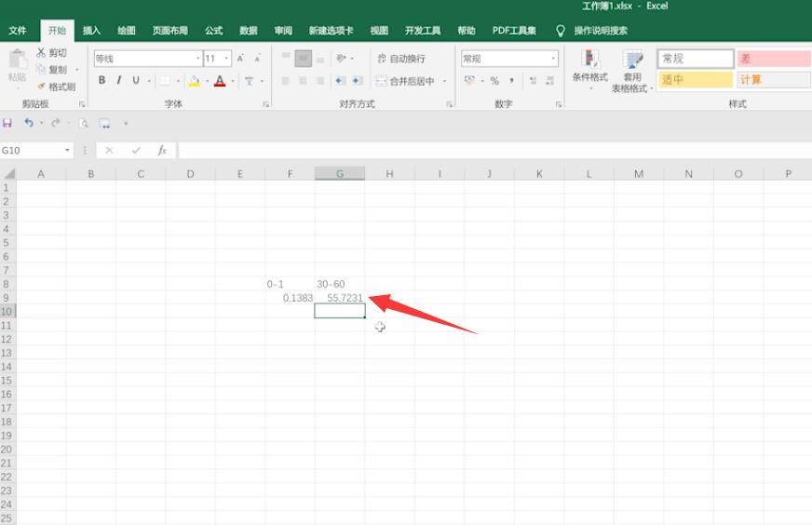Redo the last undone action
The image size is (812, 525).
coord(56,123)
